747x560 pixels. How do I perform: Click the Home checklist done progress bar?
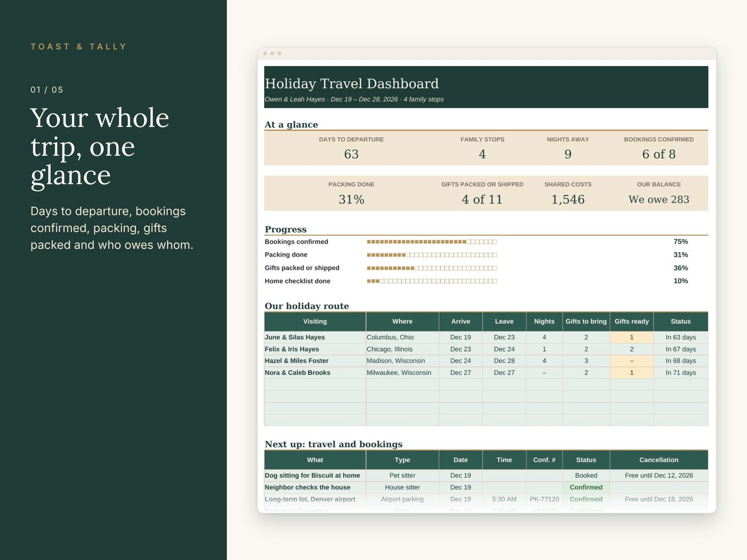(x=432, y=281)
